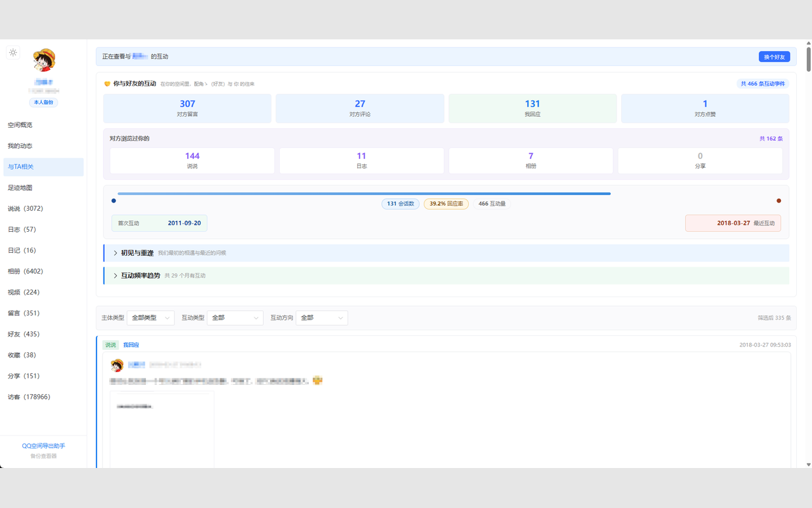Click the QQ空间导出助手 link
This screenshot has width=812, height=508.
(x=44, y=446)
